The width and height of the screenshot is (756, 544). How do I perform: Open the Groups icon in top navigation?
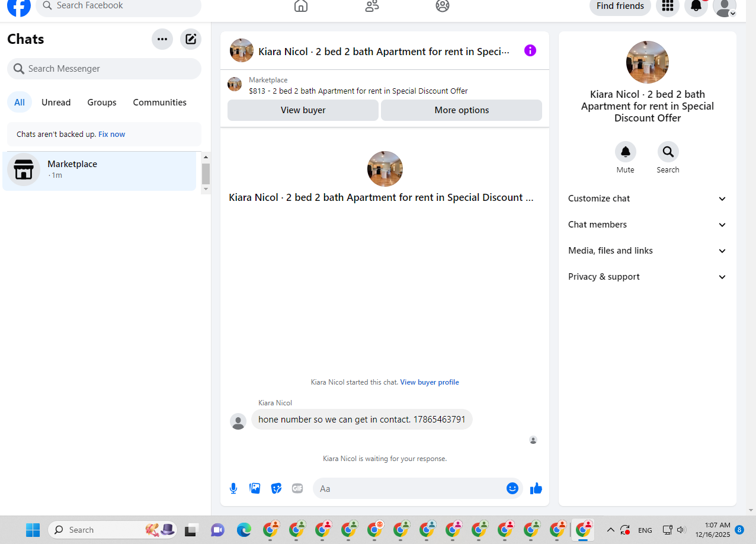pyautogui.click(x=443, y=6)
